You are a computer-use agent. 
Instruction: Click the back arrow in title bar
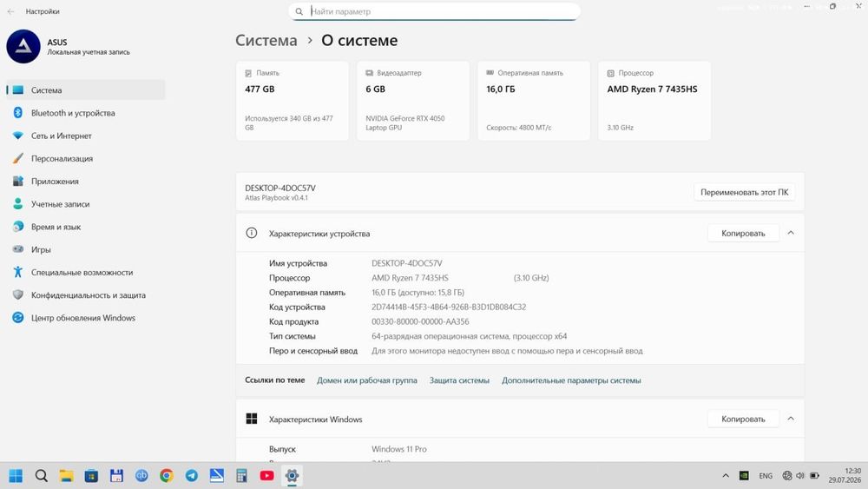10,11
